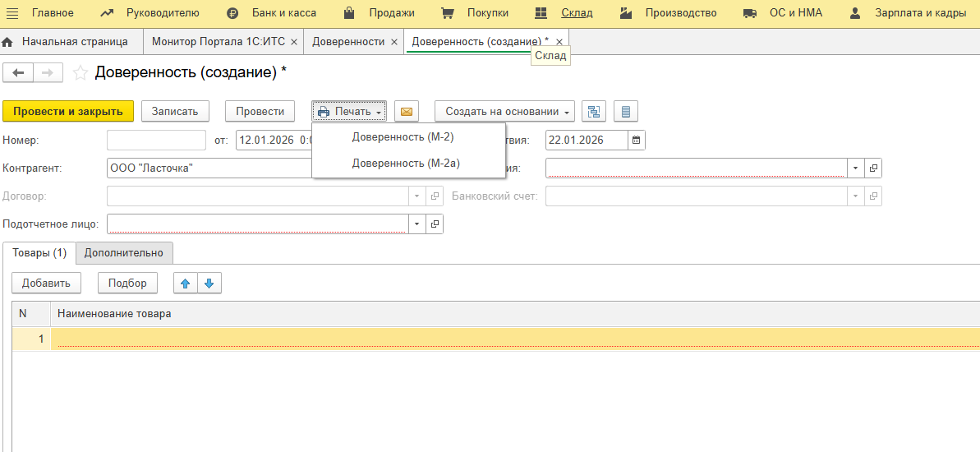Image resolution: width=980 pixels, height=452 pixels.
Task: Expand the Создать на основании dropdown
Action: click(x=504, y=112)
